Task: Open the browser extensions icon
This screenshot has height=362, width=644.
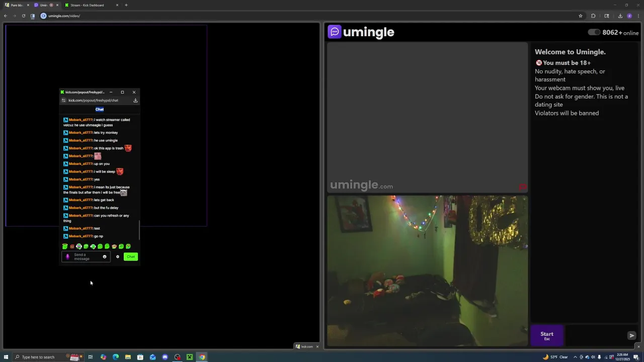Action: point(593,16)
